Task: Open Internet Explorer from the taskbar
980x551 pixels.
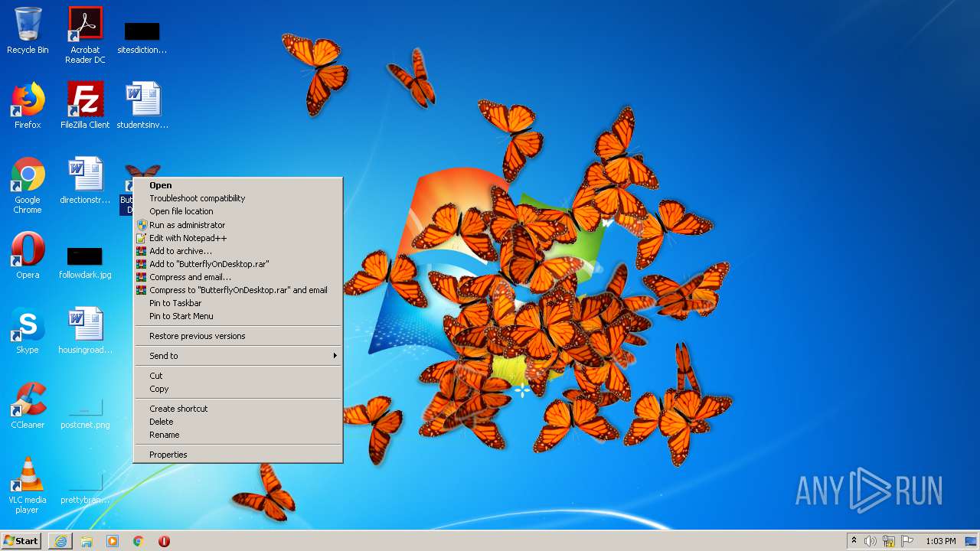Action: pyautogui.click(x=60, y=541)
